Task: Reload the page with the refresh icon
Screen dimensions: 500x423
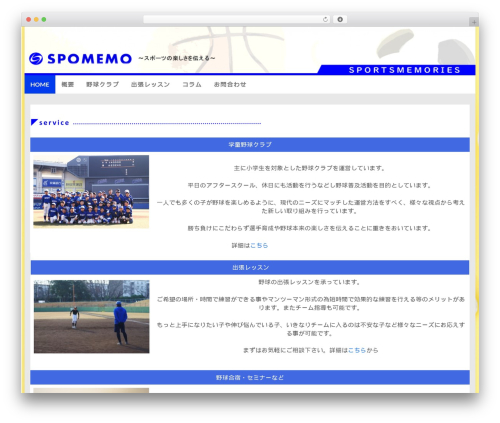Action: click(325, 20)
